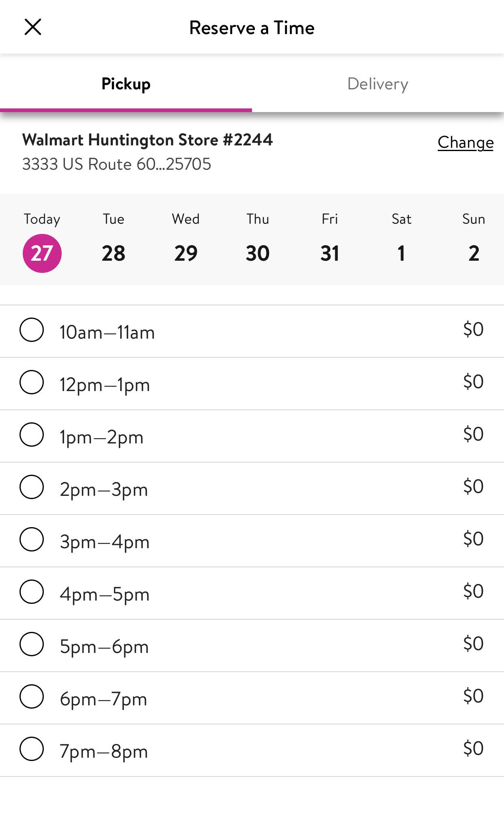Choose the 7pm–8pm pickup slot

[32, 749]
